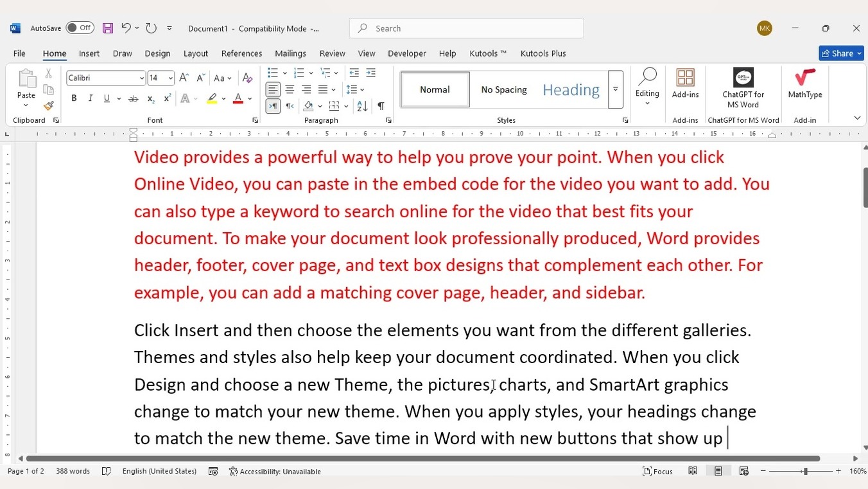Viewport: 868px width, 489px height.
Task: Click the Clear All Formatting icon
Action: click(247, 78)
